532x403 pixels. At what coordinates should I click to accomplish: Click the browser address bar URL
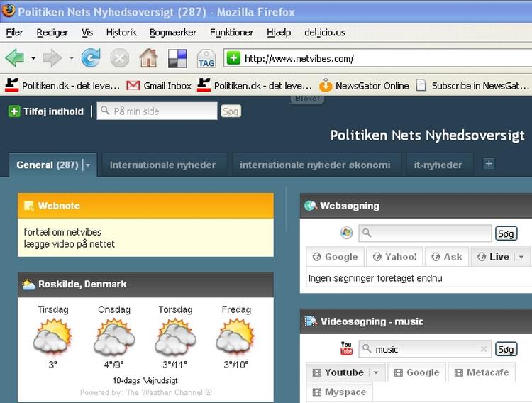tap(299, 59)
